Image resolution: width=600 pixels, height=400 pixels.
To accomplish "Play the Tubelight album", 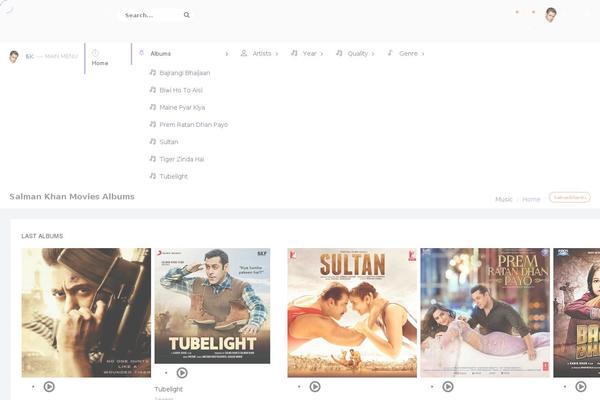I will (x=182, y=372).
